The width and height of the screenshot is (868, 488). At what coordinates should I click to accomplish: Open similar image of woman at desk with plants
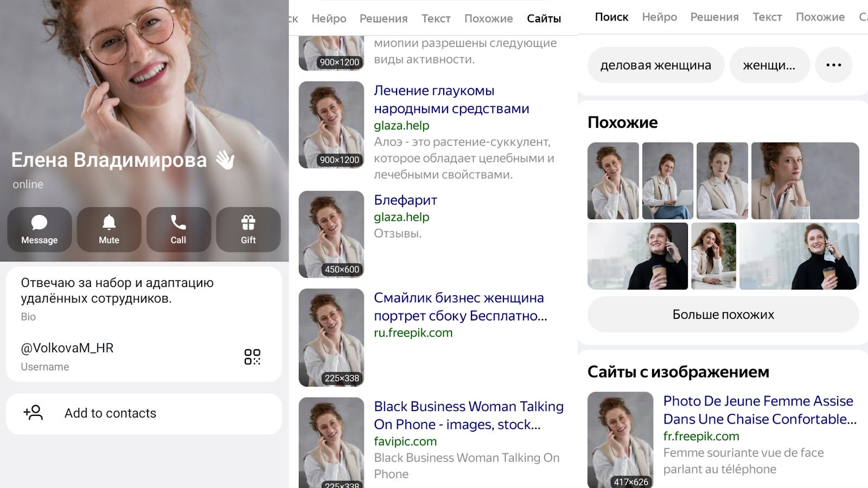point(714,256)
